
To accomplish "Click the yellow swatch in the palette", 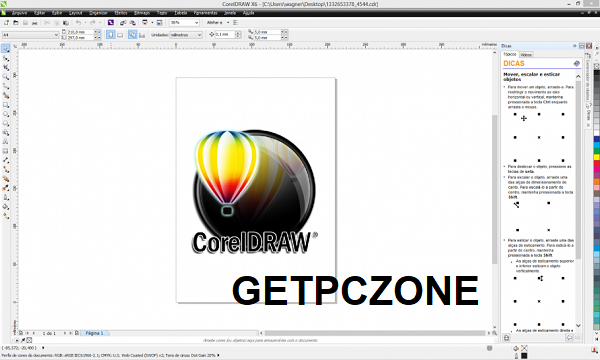I will point(597,157).
